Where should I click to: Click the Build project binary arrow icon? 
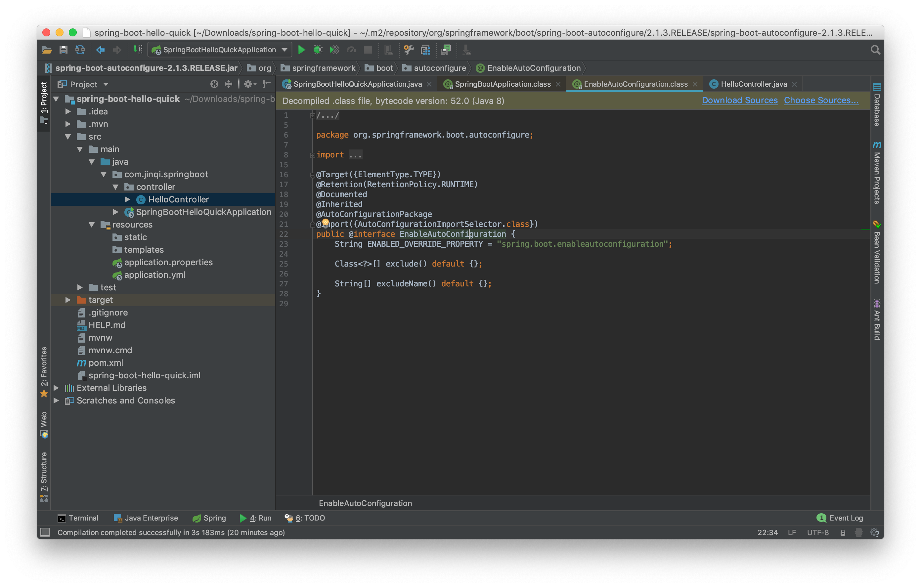(138, 50)
